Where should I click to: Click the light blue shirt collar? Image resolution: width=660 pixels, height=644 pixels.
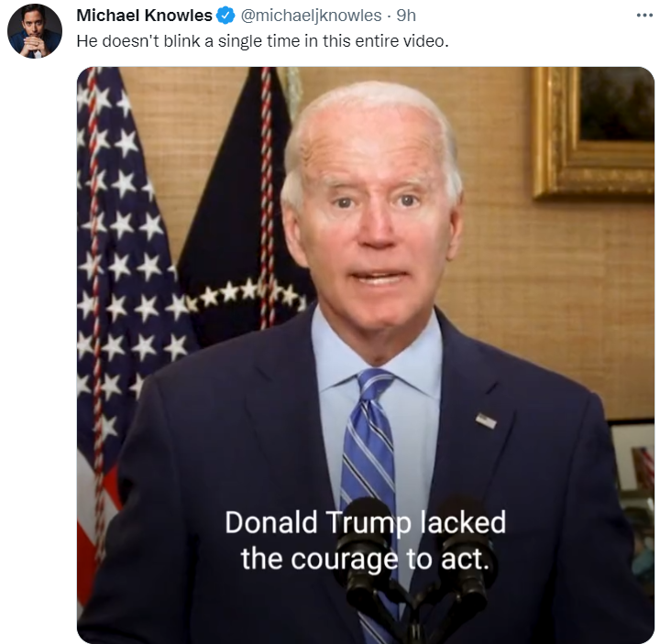point(377,357)
